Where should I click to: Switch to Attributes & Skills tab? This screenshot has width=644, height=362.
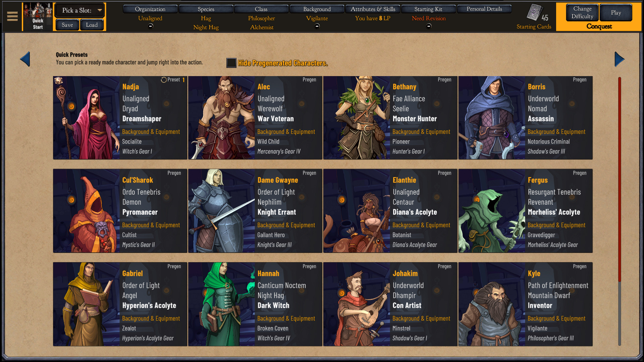(x=373, y=9)
